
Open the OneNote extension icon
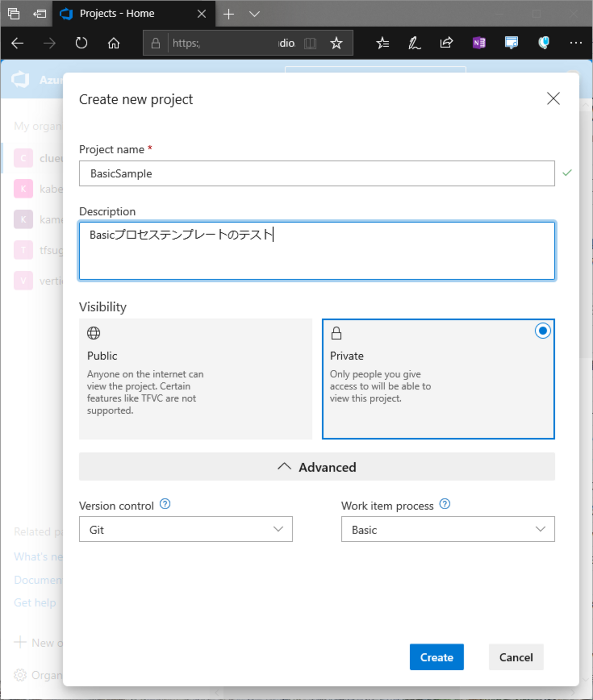tap(479, 43)
